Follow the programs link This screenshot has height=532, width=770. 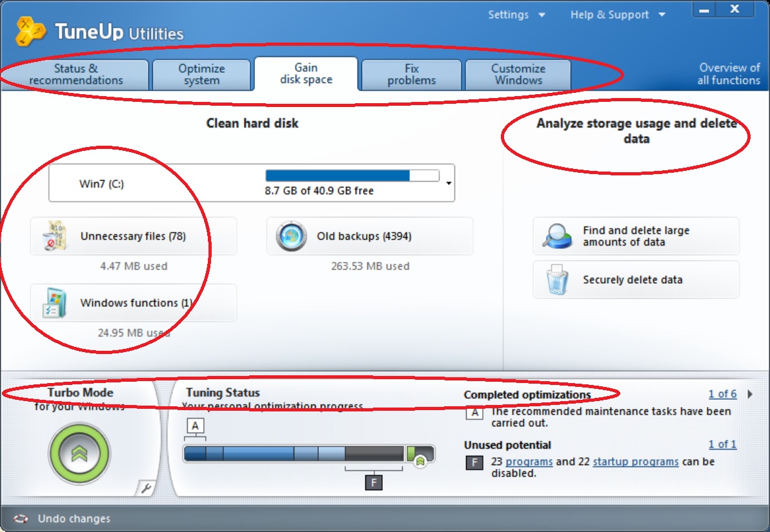point(529,462)
